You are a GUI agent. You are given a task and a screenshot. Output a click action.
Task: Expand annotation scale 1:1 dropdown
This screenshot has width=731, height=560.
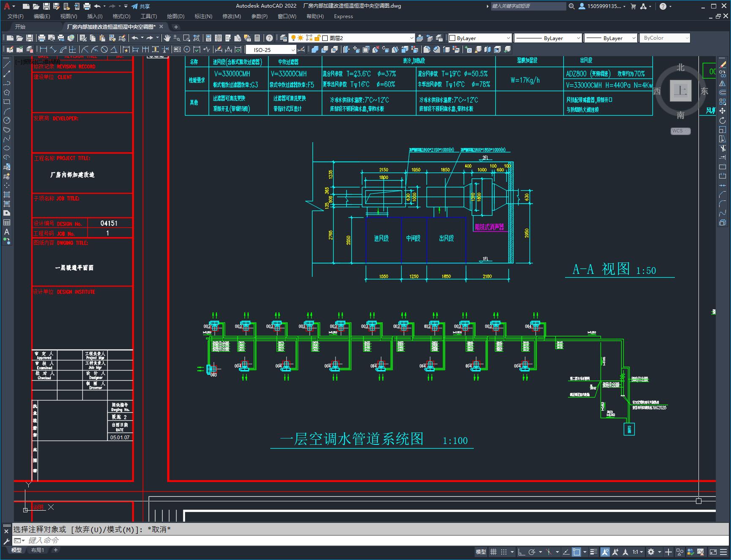click(638, 552)
